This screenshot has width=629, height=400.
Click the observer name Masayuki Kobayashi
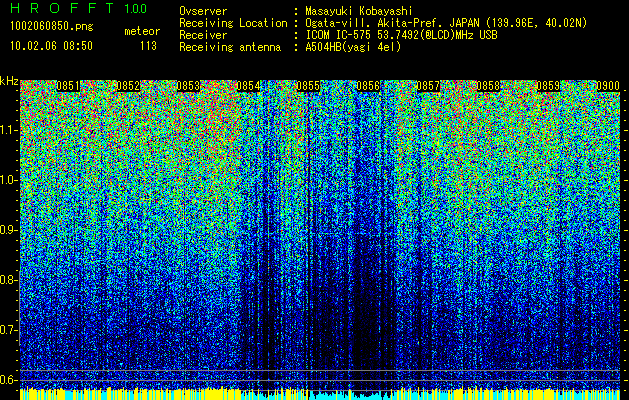(x=359, y=11)
